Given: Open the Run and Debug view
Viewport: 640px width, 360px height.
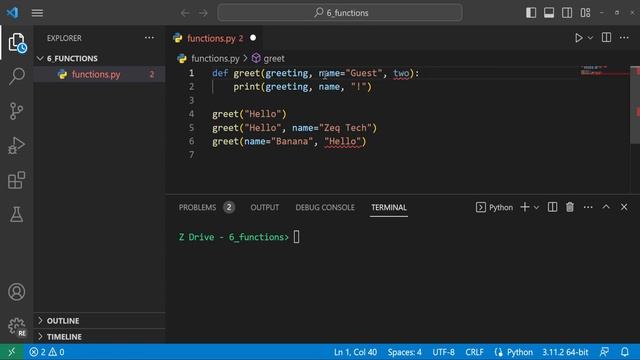Looking at the screenshot, I should click(x=17, y=145).
